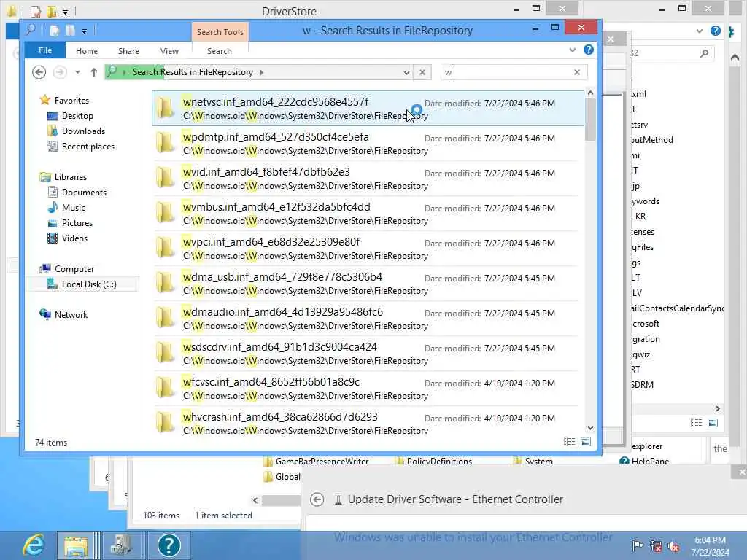The image size is (747, 560).
Task: Open File Explorer from the taskbar
Action: coord(76,545)
